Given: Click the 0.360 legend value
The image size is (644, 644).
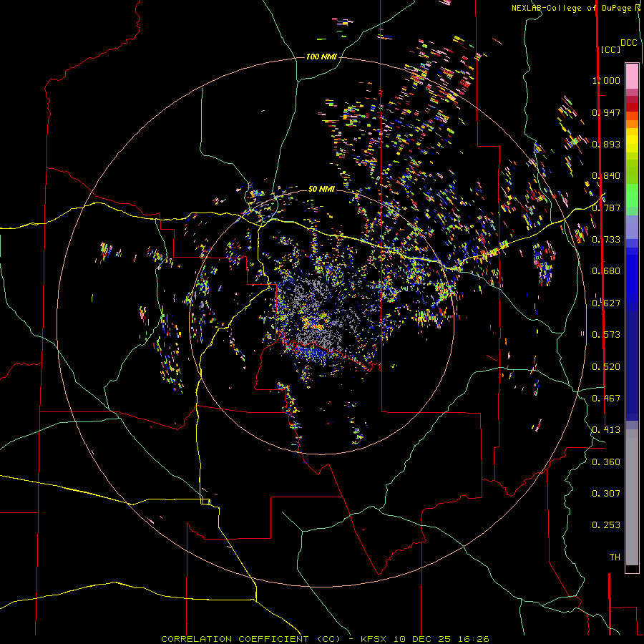Looking at the screenshot, I should coord(606,462).
